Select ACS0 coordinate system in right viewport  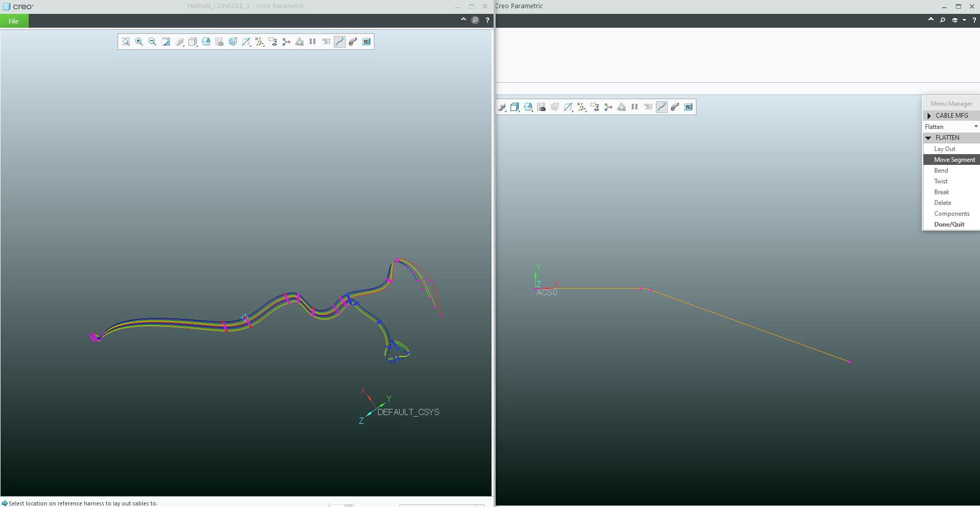pos(546,293)
